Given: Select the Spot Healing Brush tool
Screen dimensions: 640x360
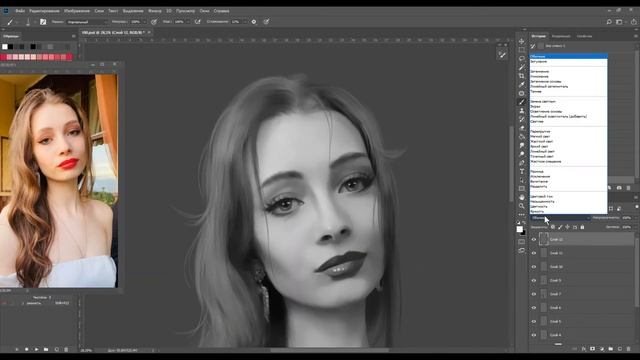Looking at the screenshot, I should pos(522,93).
